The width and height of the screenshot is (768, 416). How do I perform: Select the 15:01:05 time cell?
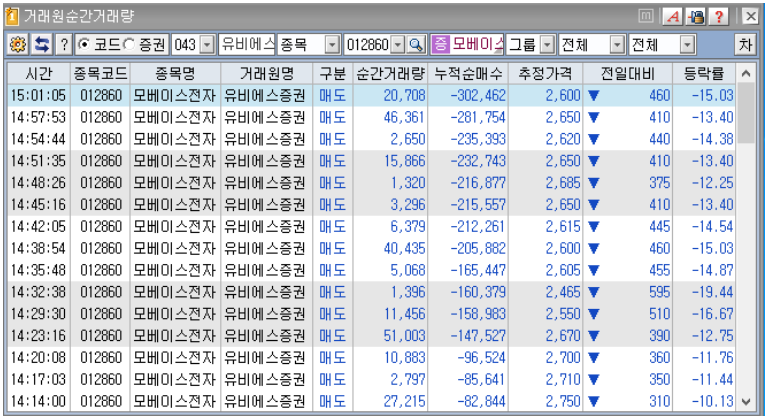point(38,96)
